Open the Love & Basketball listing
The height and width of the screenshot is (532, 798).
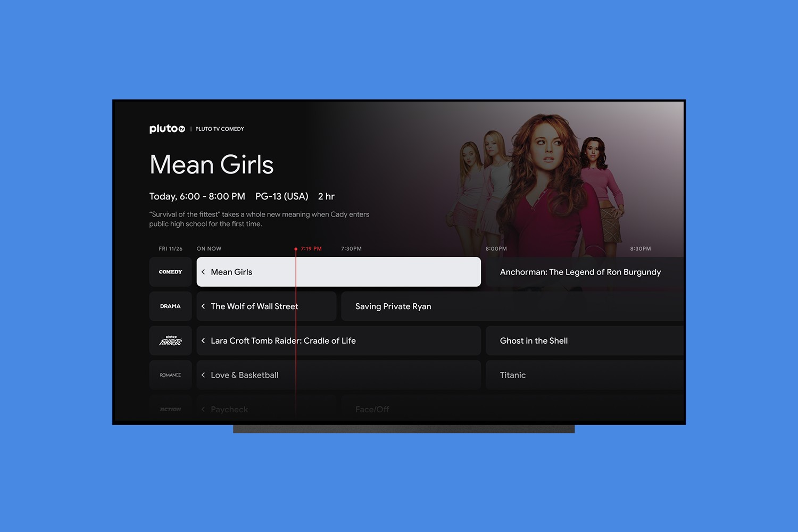tap(339, 375)
